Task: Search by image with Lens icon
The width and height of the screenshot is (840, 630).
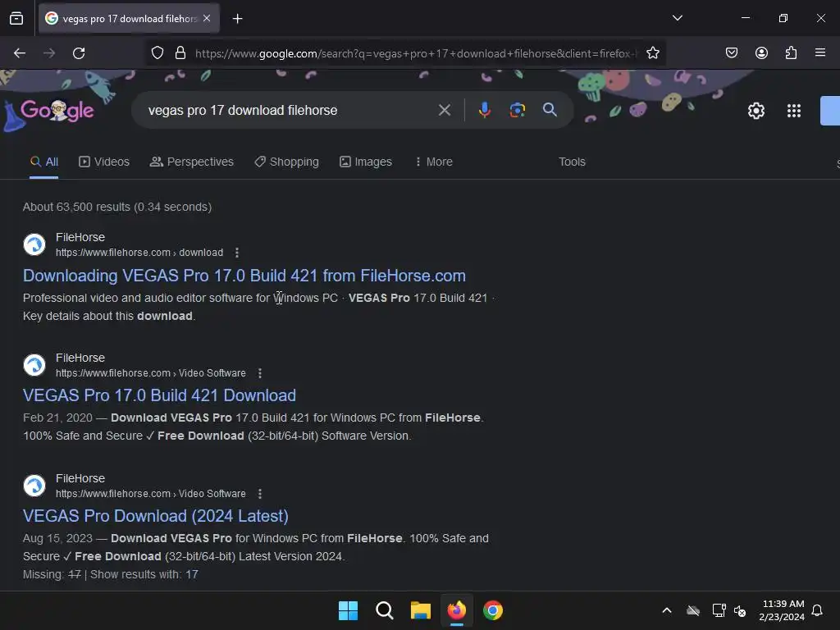Action: pyautogui.click(x=517, y=110)
